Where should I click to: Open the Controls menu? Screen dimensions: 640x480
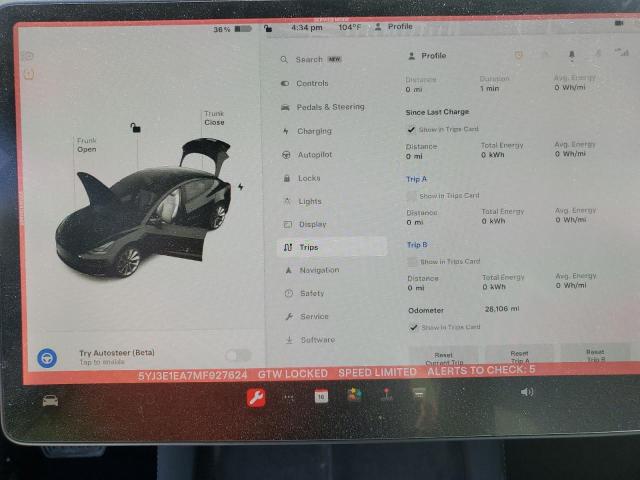coord(304,83)
